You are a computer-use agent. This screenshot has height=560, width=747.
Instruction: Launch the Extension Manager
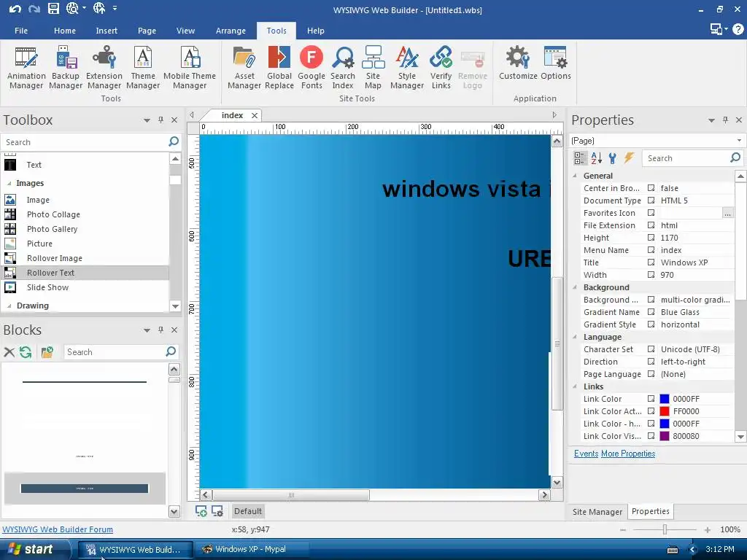(x=104, y=68)
